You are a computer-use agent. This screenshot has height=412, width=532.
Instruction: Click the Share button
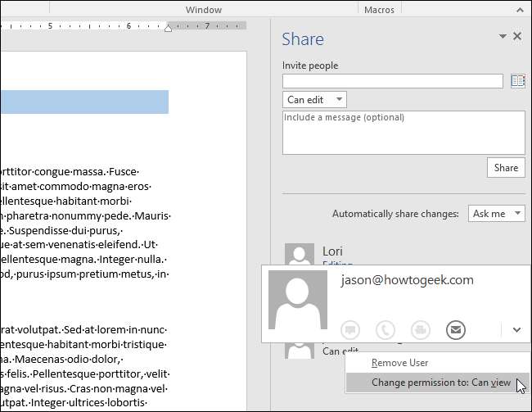pos(506,167)
